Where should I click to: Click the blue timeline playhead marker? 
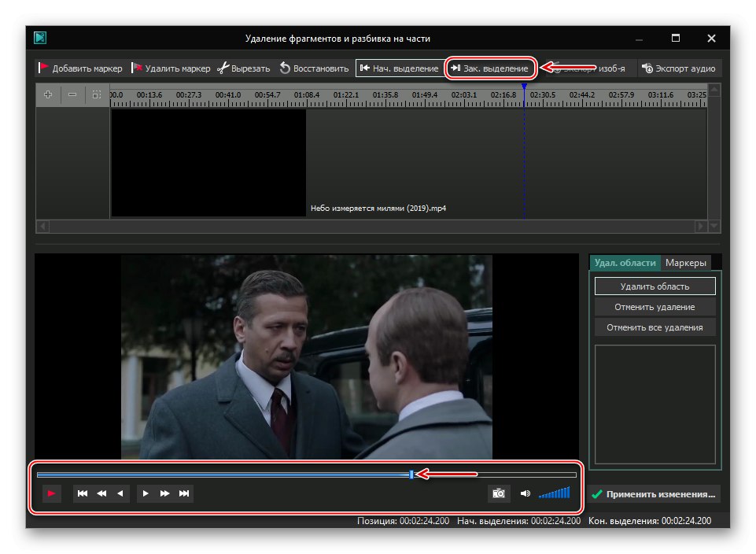(x=524, y=87)
